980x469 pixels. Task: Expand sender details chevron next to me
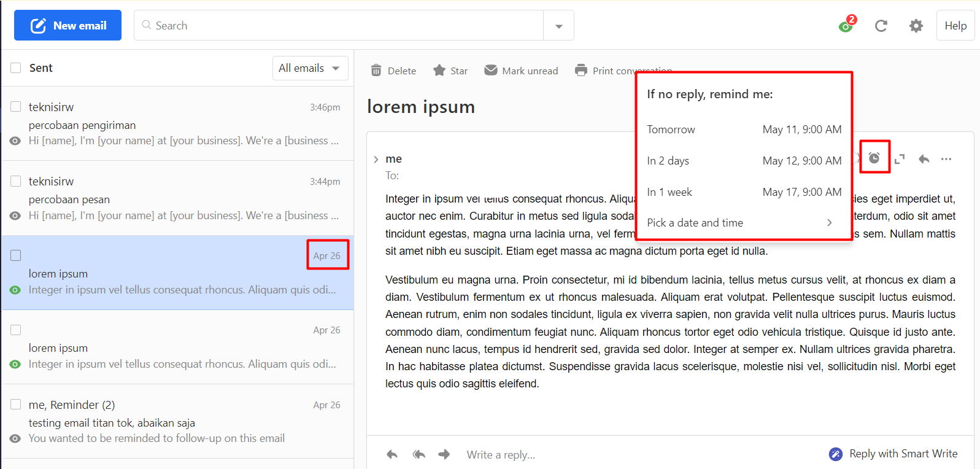(x=376, y=160)
